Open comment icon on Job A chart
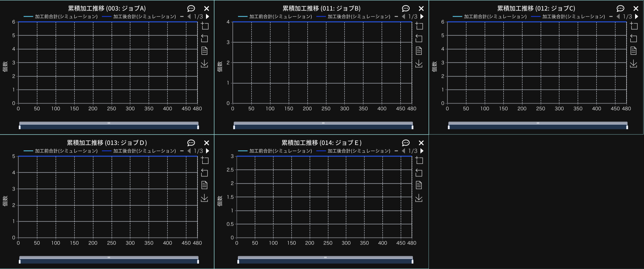Screen dimensions: 644x269 pyautogui.click(x=191, y=9)
